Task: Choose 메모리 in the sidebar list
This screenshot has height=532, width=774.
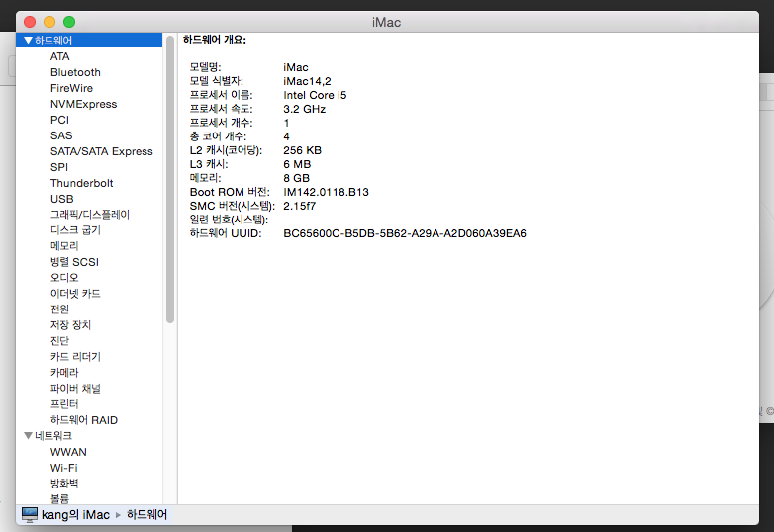Action: (x=64, y=246)
